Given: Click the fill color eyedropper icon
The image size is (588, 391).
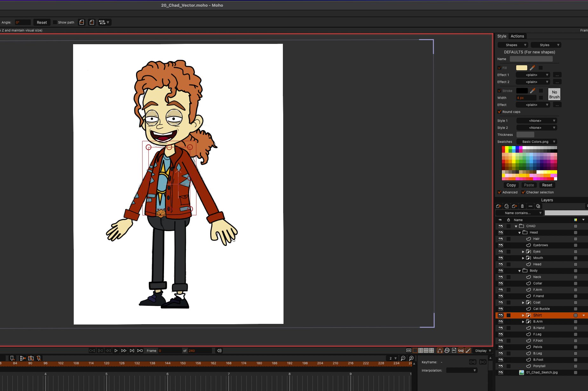Looking at the screenshot, I should click(x=532, y=68).
